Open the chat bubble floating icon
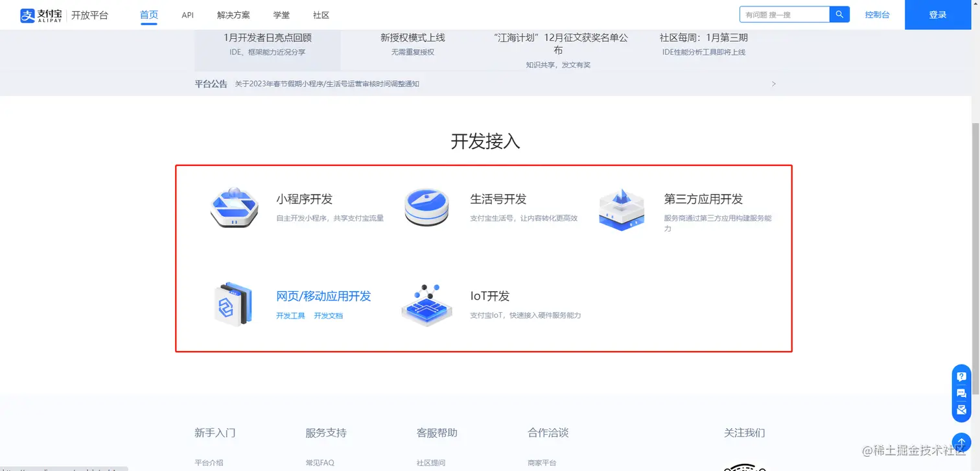The width and height of the screenshot is (980, 471). (961, 393)
